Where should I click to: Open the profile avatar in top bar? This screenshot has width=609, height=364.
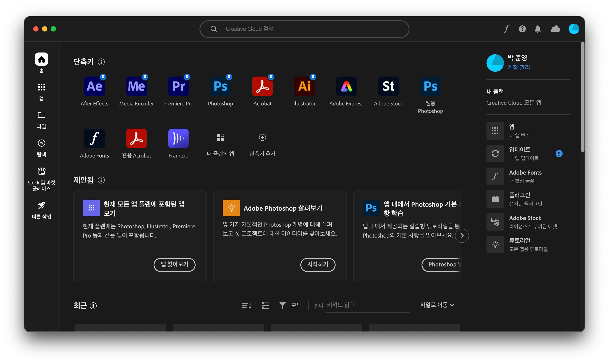tap(574, 29)
